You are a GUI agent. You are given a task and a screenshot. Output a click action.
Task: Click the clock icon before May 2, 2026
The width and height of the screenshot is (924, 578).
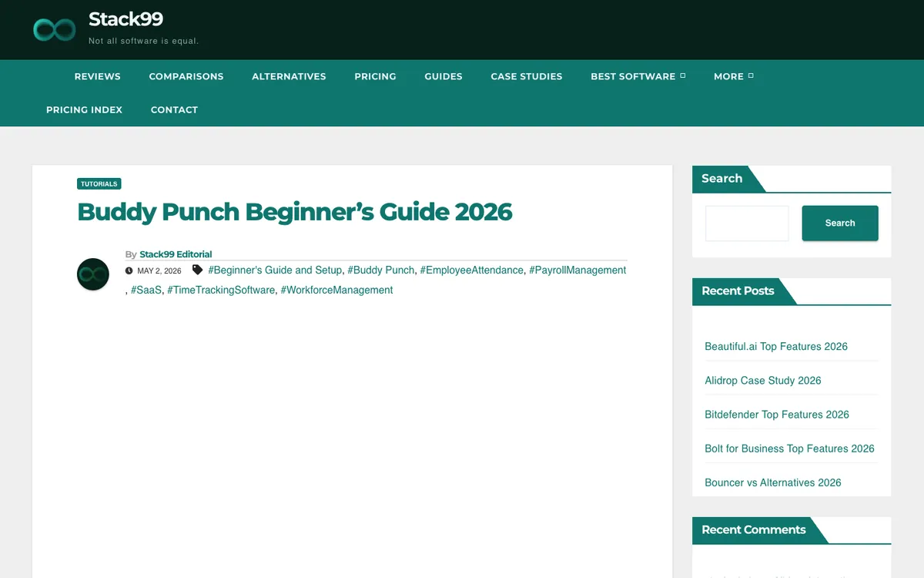[129, 271]
